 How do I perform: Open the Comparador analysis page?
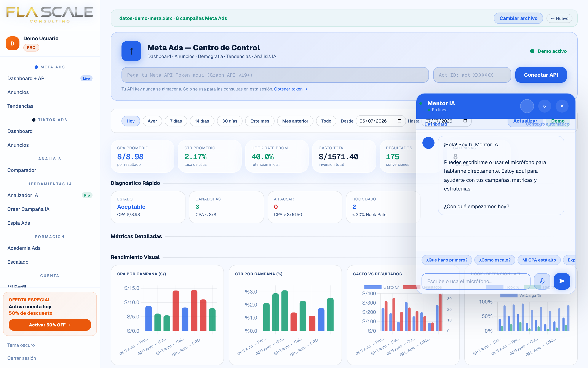[x=50, y=170]
